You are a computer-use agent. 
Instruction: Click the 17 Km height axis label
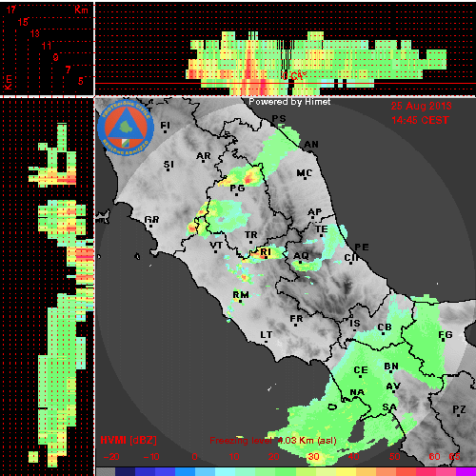coord(10,10)
